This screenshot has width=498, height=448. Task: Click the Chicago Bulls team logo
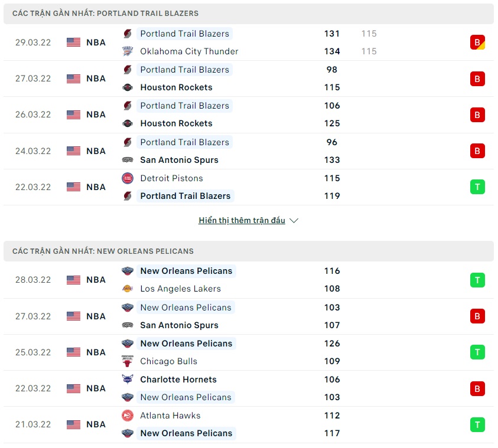click(128, 361)
